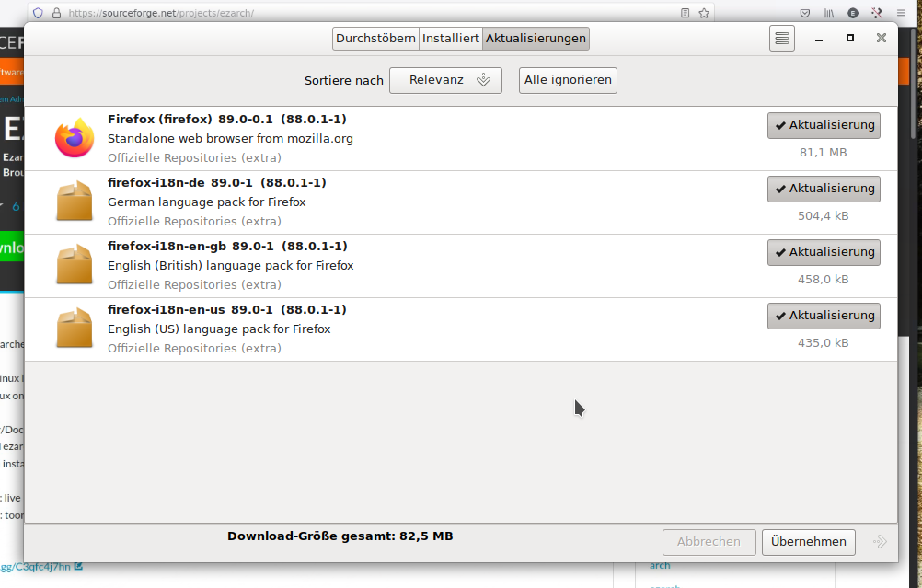Click 'Standalone web browser from mozilla.org' description
The height and width of the screenshot is (588, 922).
230,138
